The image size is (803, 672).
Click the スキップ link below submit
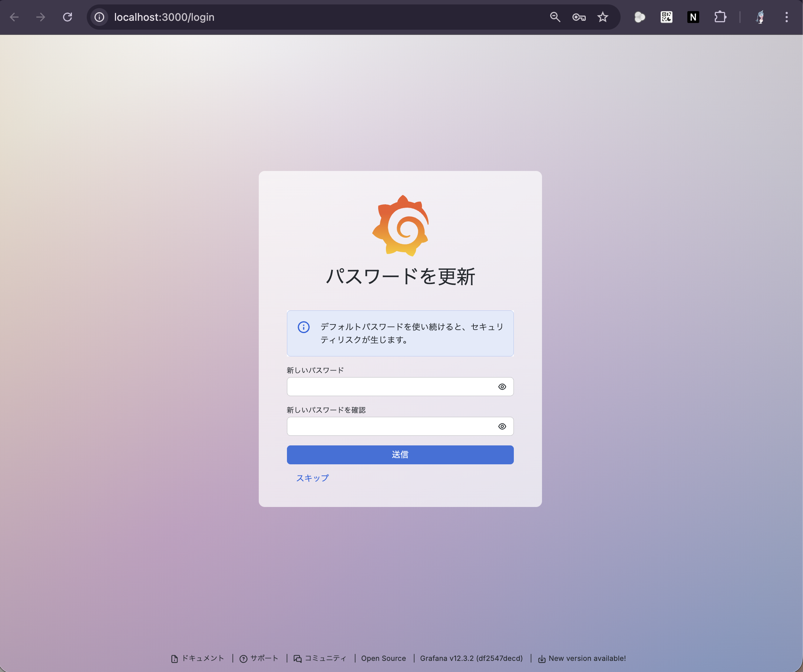[313, 478]
